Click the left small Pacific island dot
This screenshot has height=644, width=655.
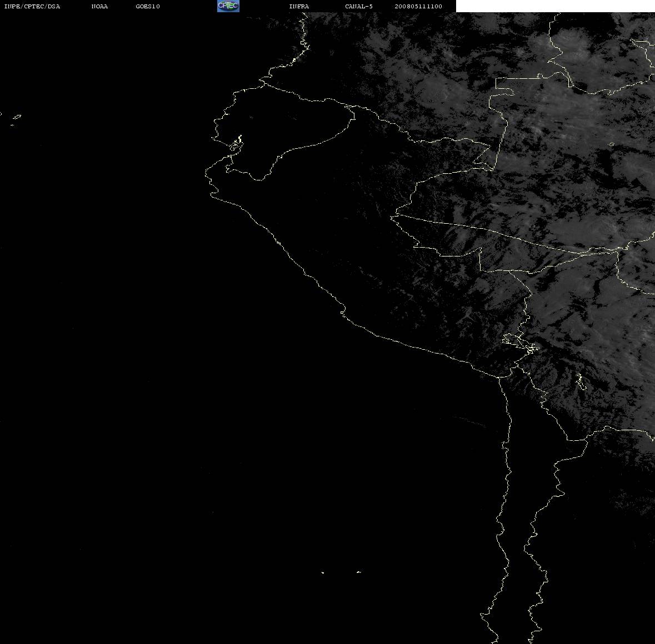[x=323, y=572]
